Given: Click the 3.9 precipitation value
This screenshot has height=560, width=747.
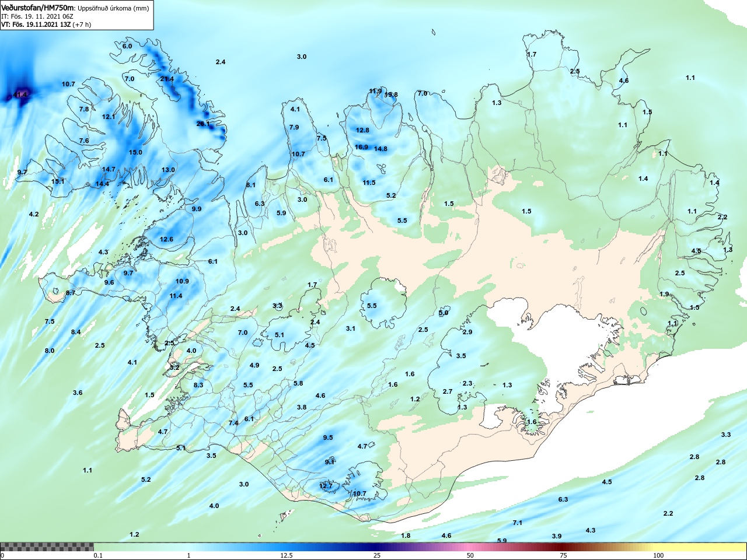Looking at the screenshot, I should pyautogui.click(x=557, y=536).
